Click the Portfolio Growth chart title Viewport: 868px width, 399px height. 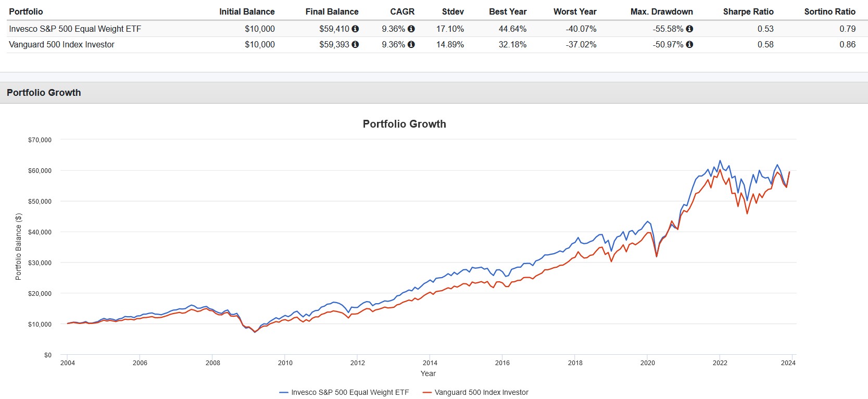pyautogui.click(x=404, y=124)
